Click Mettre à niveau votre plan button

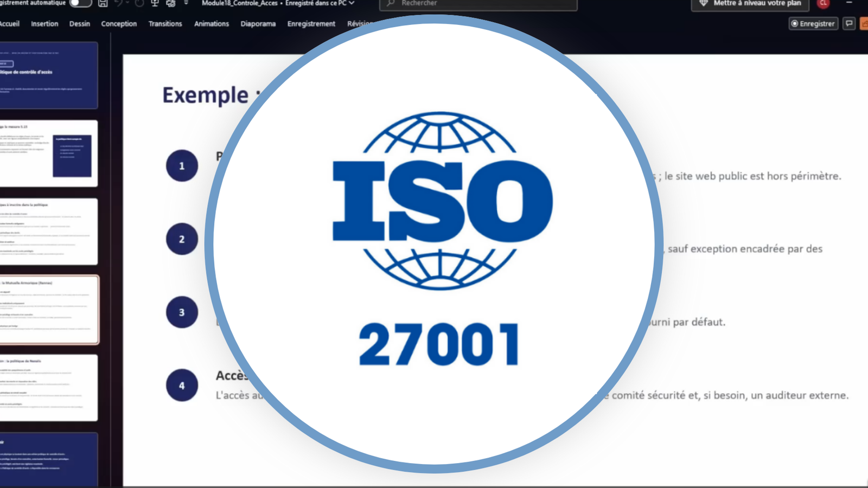click(x=750, y=4)
